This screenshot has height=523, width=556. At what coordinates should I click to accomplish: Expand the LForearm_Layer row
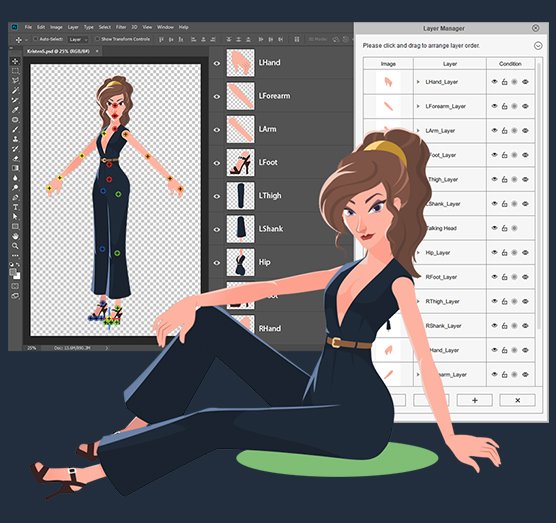pyautogui.click(x=418, y=106)
